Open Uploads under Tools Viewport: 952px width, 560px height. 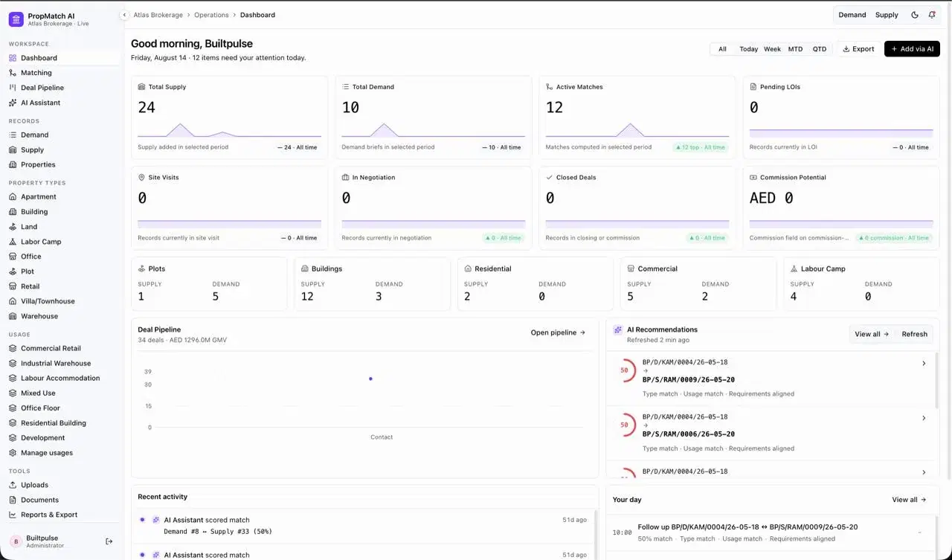pyautogui.click(x=61, y=485)
